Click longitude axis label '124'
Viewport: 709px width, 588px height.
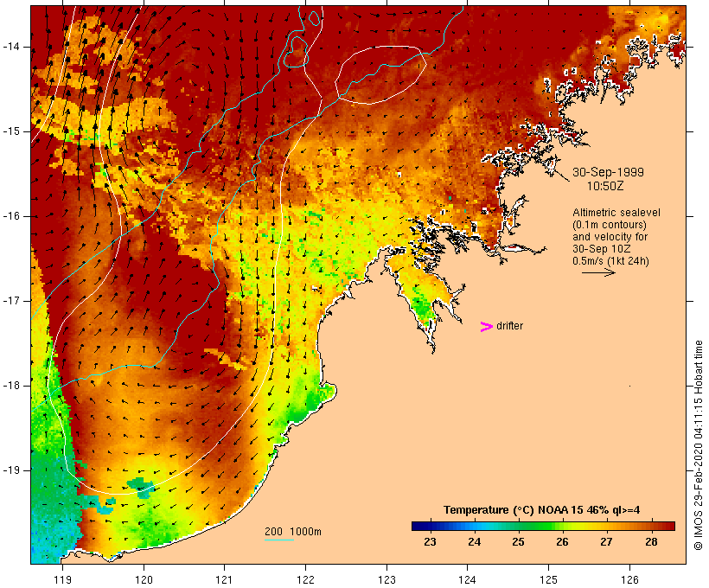(x=467, y=579)
